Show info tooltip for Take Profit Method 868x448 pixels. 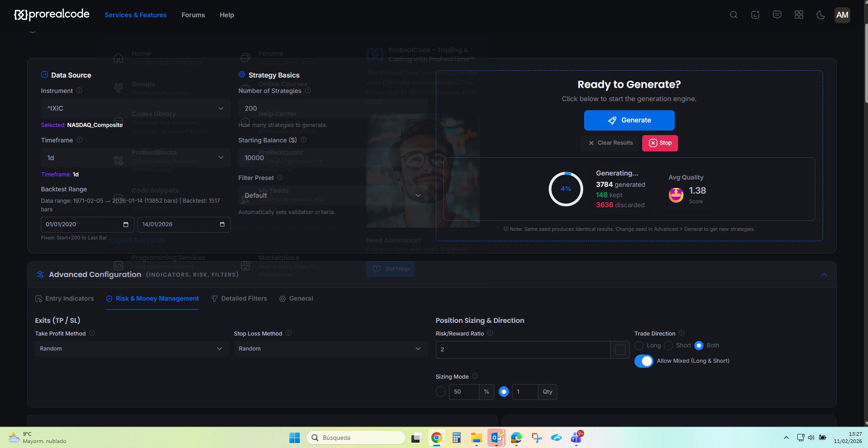(x=92, y=333)
